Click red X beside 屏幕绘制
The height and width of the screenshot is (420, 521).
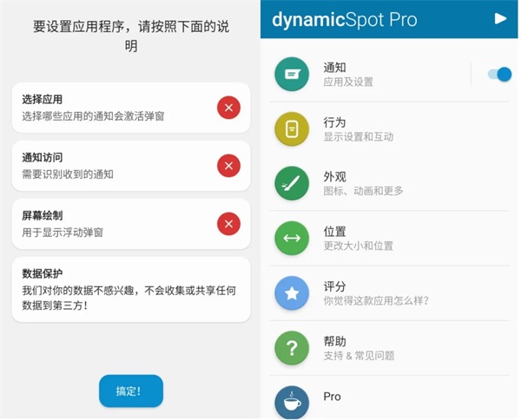tap(228, 224)
